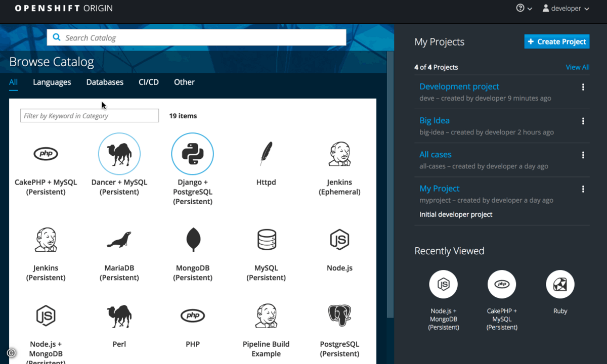Open the PostgreSQL (Persistent) elephant icon
The image size is (607, 364).
point(339,315)
